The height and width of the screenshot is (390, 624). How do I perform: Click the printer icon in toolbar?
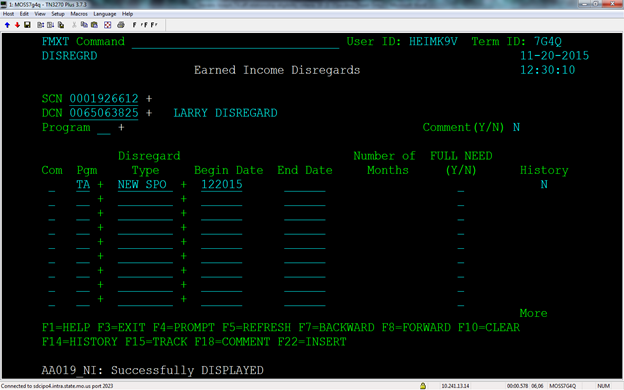121,25
